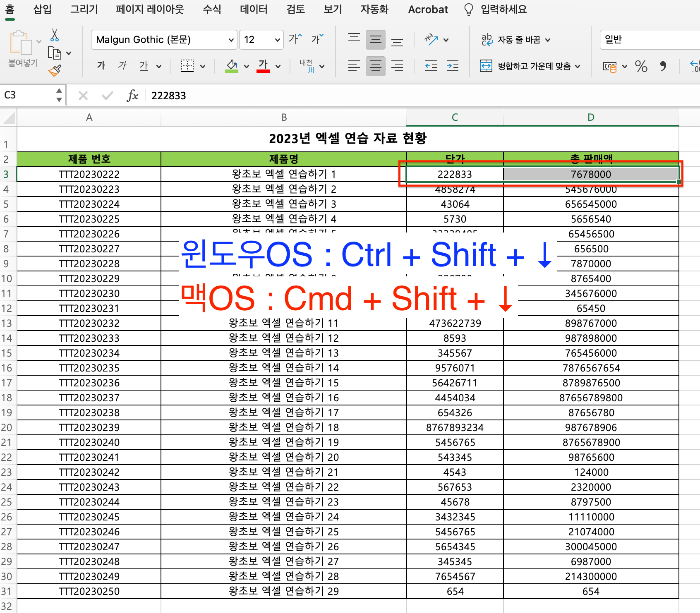Open the font size 12 dropdown
Screen dimensions: 700x613
pyautogui.click(x=277, y=40)
